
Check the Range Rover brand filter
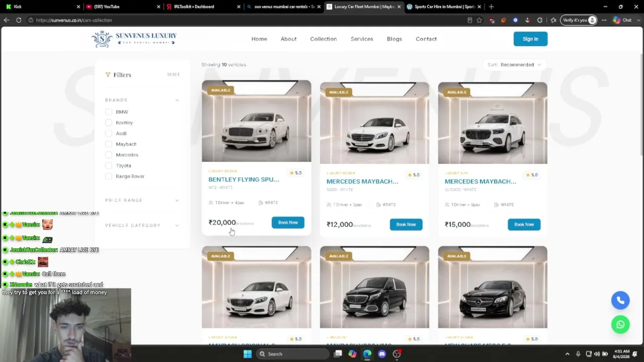(x=109, y=176)
